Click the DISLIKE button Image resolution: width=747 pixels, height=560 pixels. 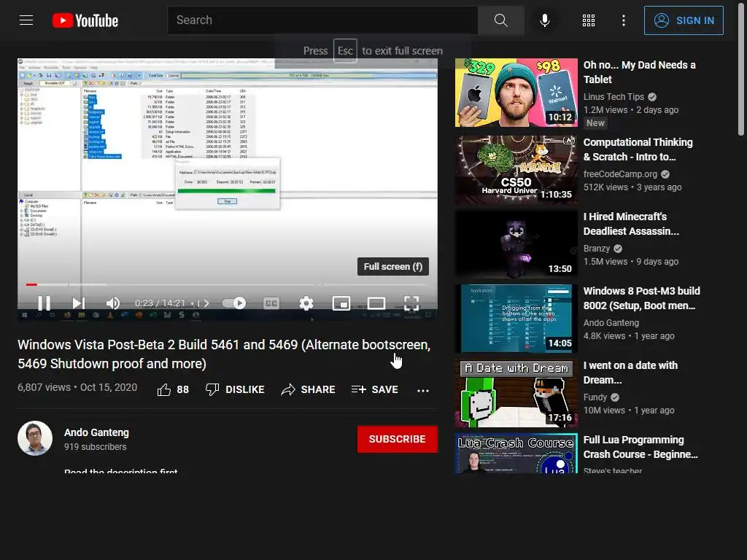235,389
